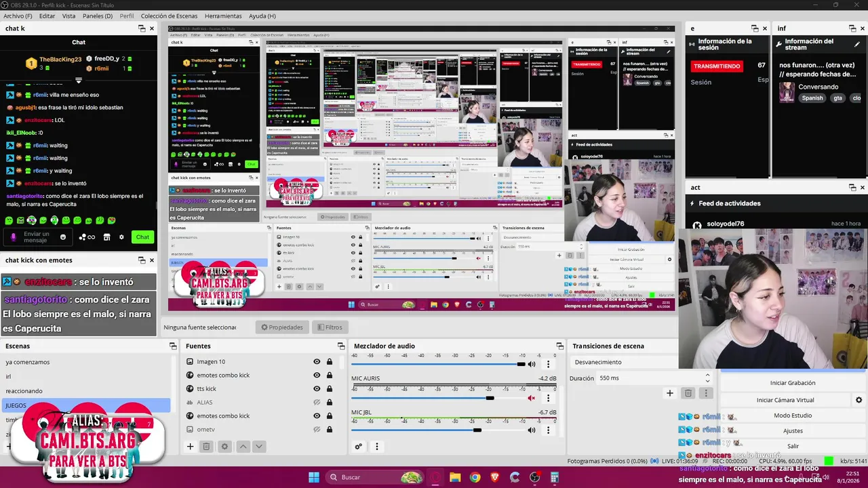Open MIC JBL options three-dot menu

point(549,430)
